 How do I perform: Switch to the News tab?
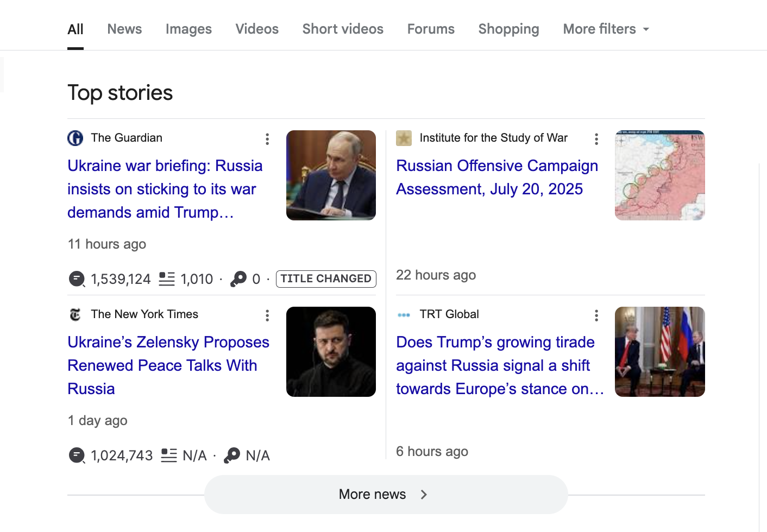pyautogui.click(x=124, y=29)
